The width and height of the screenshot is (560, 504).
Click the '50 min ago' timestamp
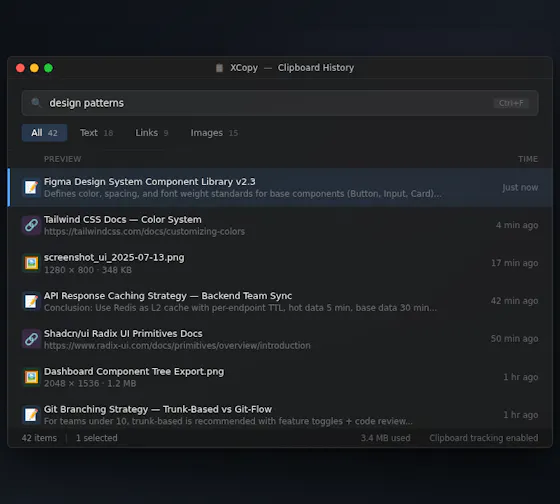coord(514,339)
